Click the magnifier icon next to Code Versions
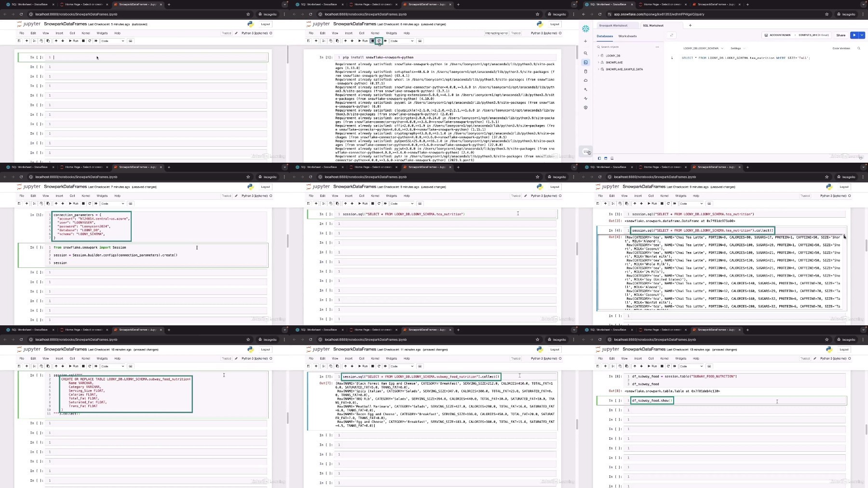This screenshot has height=488, width=868. [859, 48]
